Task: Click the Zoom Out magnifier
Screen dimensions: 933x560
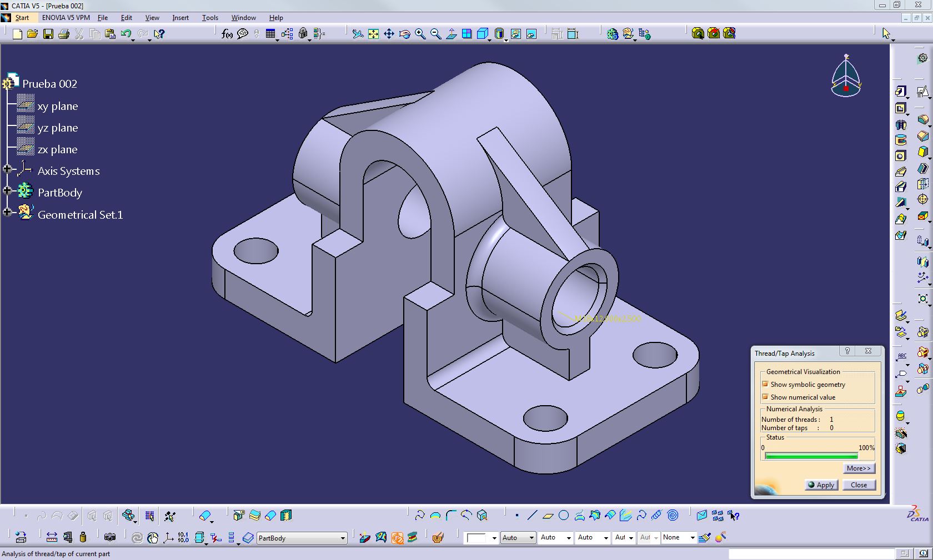Action: [436, 34]
